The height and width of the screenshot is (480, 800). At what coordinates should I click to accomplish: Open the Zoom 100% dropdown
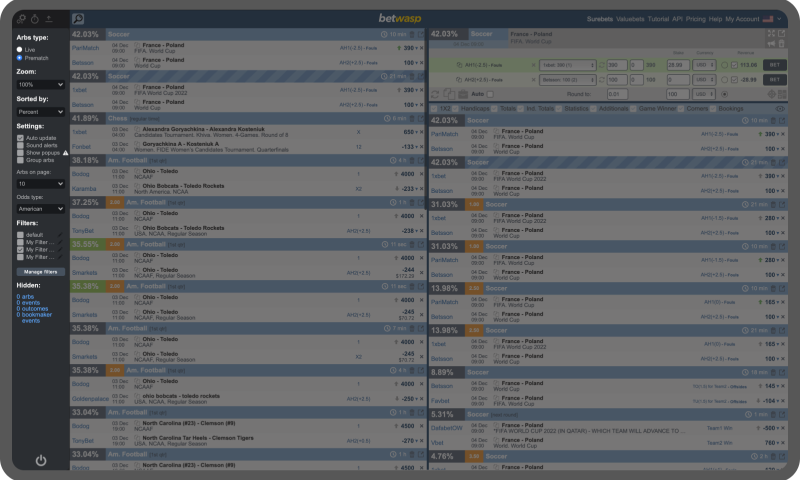(x=40, y=85)
